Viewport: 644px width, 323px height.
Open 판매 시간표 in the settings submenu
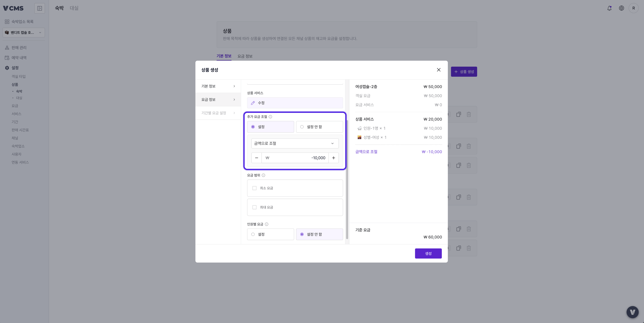pos(20,130)
